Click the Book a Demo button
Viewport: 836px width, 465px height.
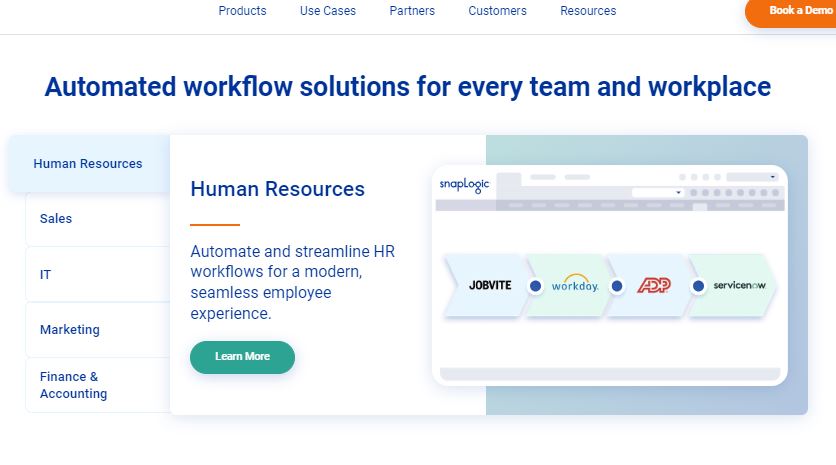tap(792, 12)
